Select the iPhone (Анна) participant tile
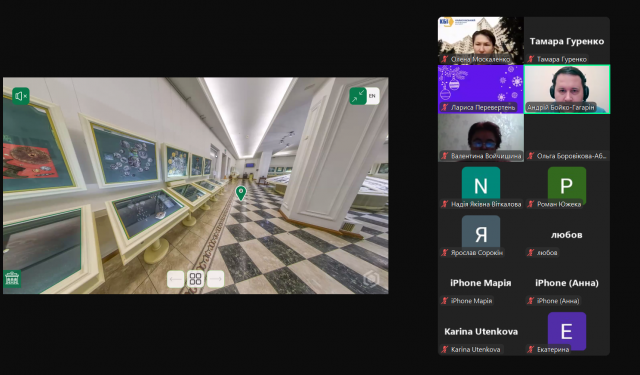The image size is (640, 375). point(567,283)
